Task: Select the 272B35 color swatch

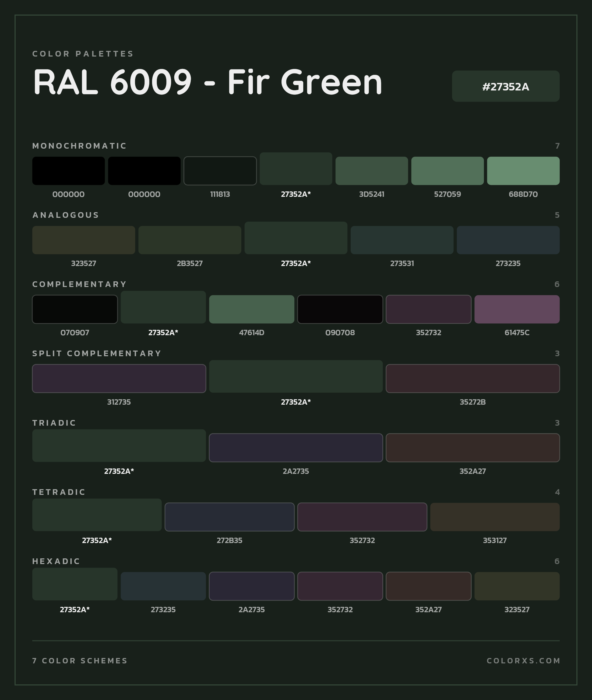Action: click(x=230, y=517)
